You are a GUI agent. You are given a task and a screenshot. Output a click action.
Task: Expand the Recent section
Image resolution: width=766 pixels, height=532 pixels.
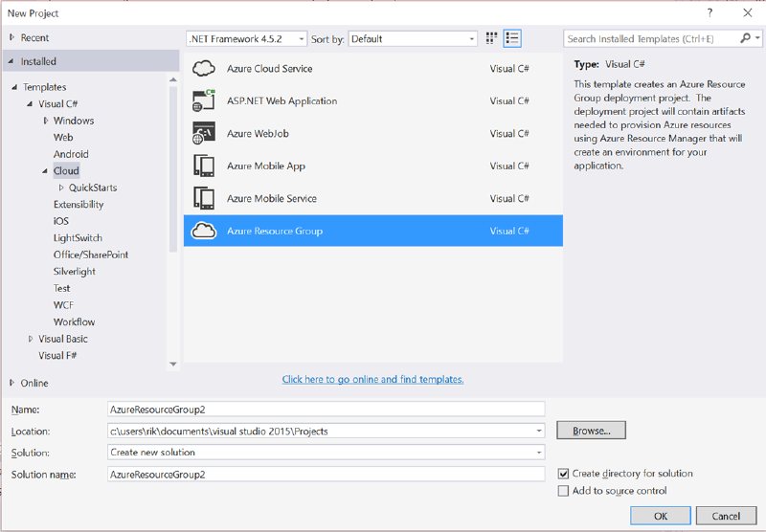[x=12, y=37]
